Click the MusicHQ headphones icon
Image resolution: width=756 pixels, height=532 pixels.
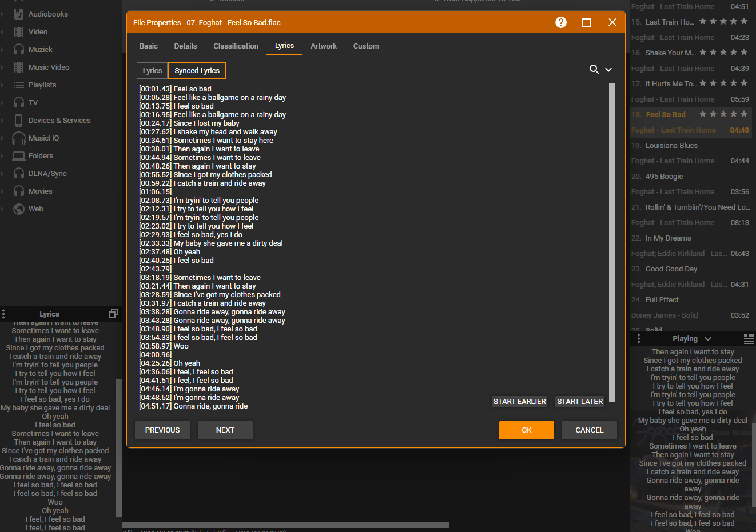[19, 138]
